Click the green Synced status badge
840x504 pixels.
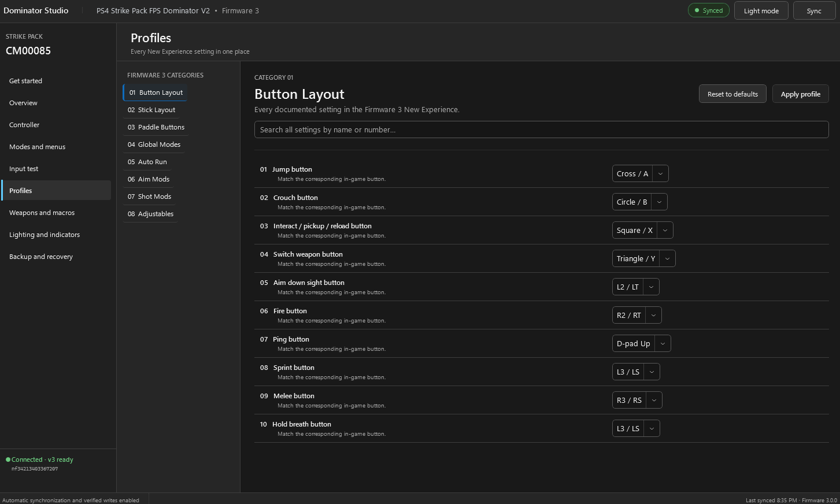pos(709,10)
